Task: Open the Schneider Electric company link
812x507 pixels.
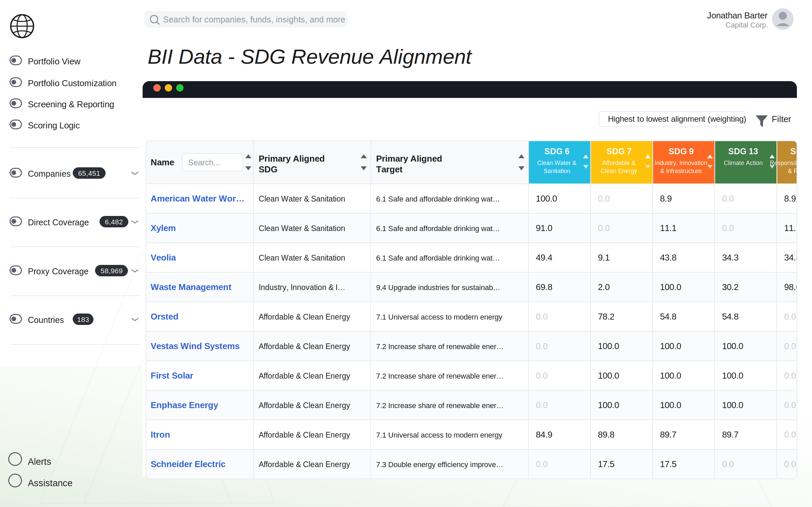Action: click(188, 464)
